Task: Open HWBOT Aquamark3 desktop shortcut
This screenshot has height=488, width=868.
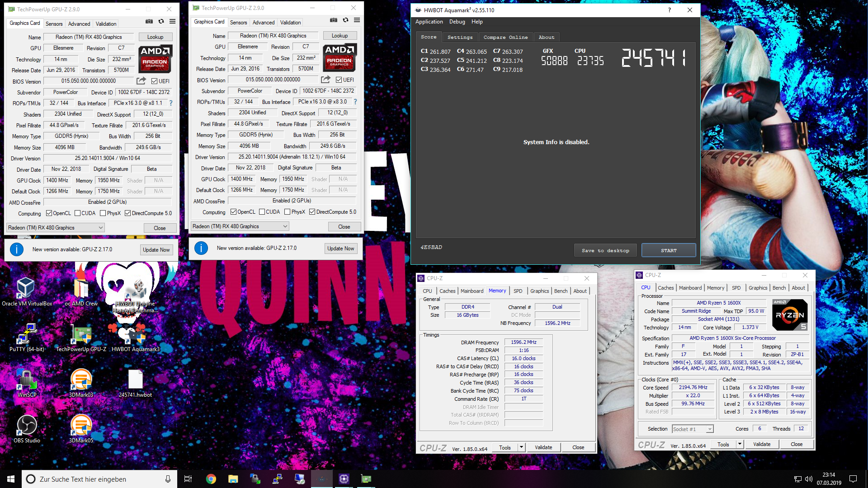Action: [136, 337]
